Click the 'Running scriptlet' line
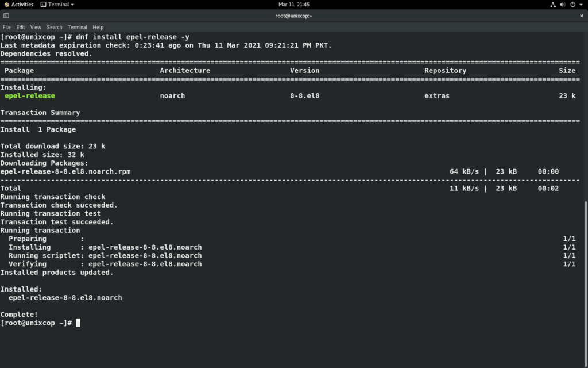The height and width of the screenshot is (368, 588). click(105, 256)
